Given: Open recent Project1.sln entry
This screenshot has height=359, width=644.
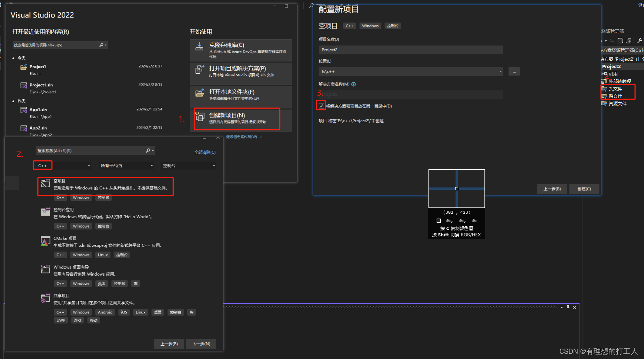Looking at the screenshot, I should [x=91, y=88].
